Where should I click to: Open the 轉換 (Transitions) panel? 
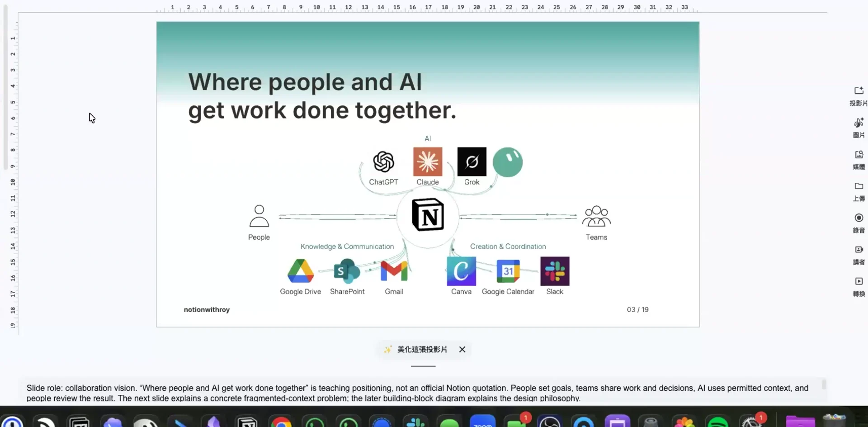click(859, 287)
